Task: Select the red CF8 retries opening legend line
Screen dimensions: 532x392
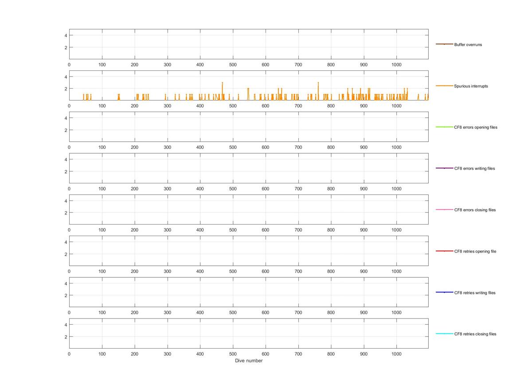Action: (x=444, y=251)
